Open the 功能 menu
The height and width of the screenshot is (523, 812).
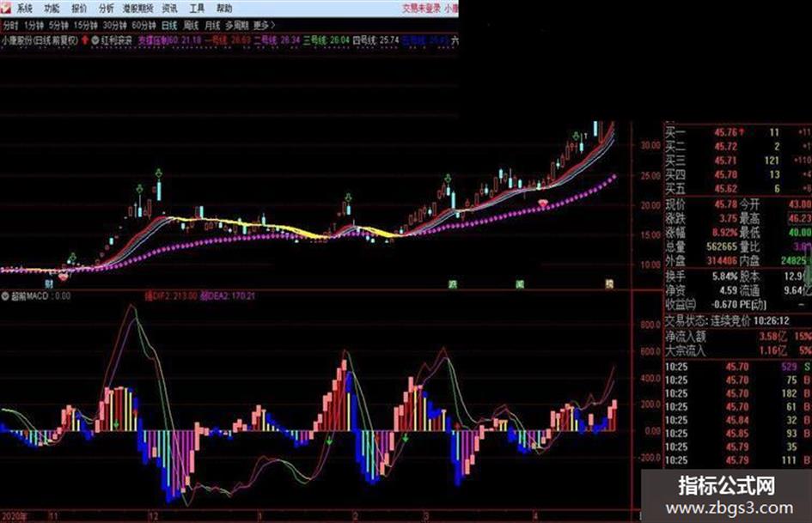coord(52,9)
